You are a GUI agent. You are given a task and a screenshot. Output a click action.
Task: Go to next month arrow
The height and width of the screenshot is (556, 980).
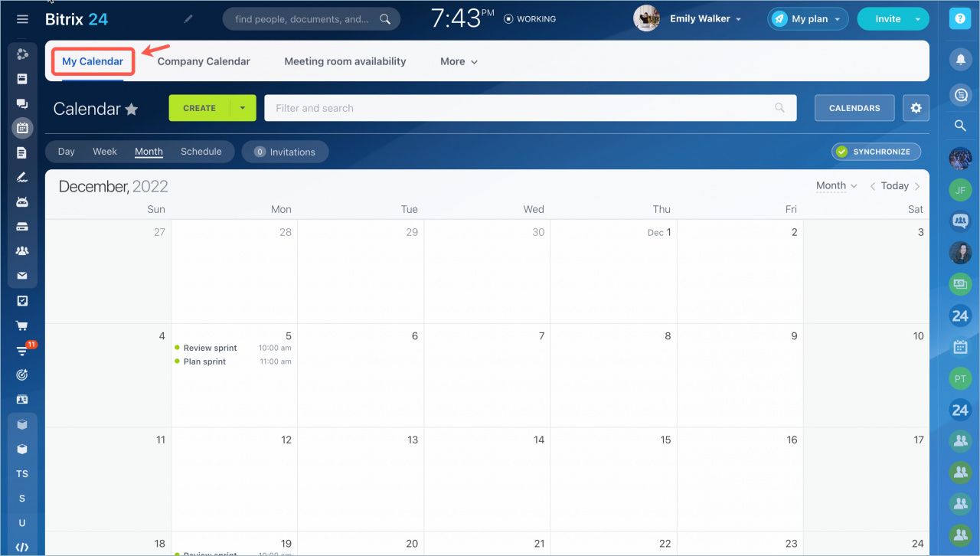(917, 186)
